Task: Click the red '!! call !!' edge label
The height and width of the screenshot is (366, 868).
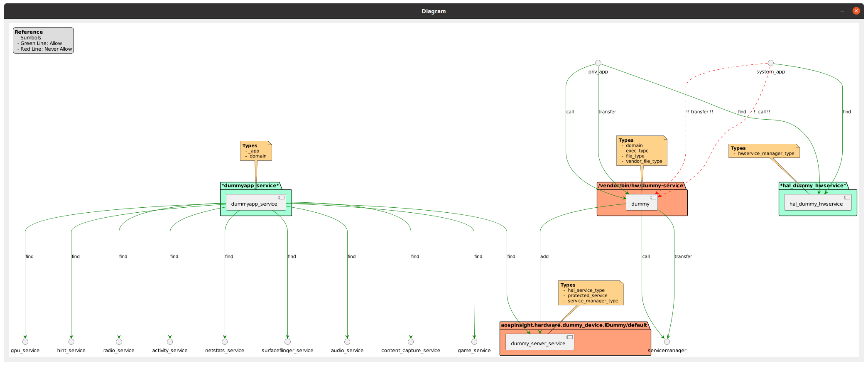Action: pyautogui.click(x=762, y=112)
